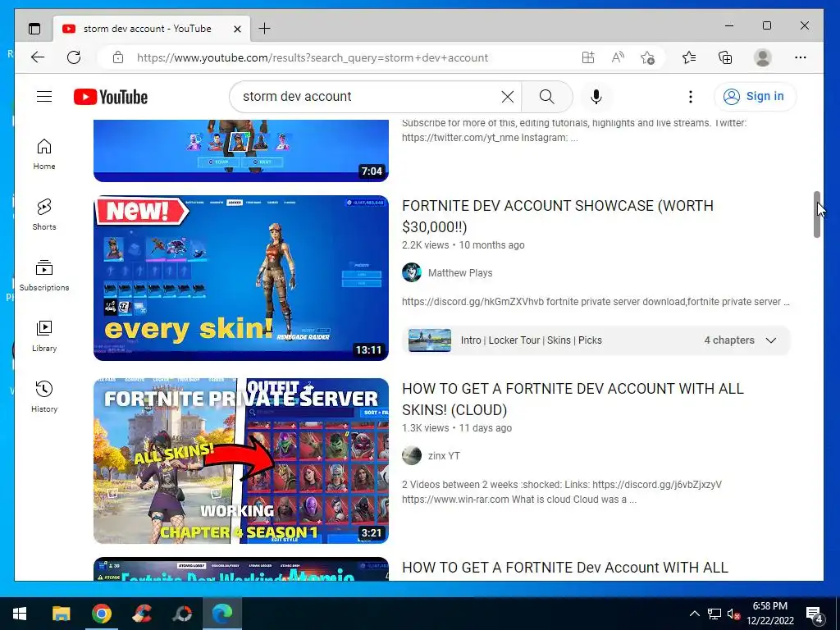Click the zinx YT channel avatar

tap(412, 455)
